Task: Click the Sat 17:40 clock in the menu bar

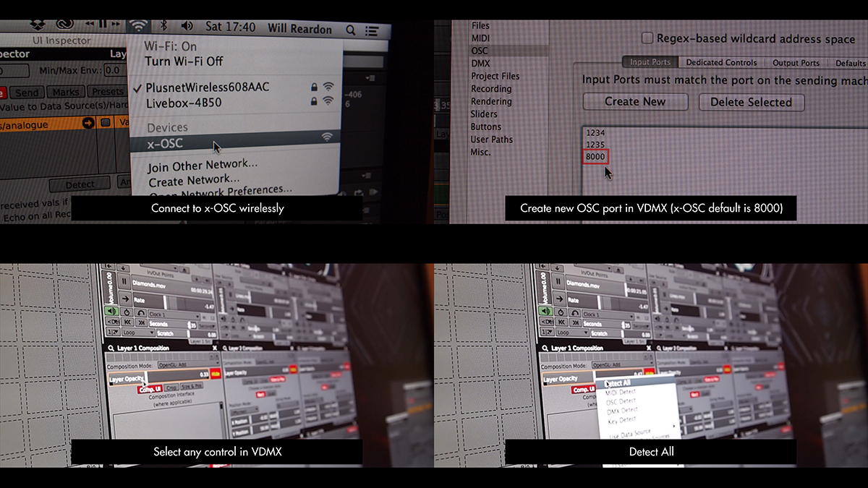Action: click(x=230, y=27)
